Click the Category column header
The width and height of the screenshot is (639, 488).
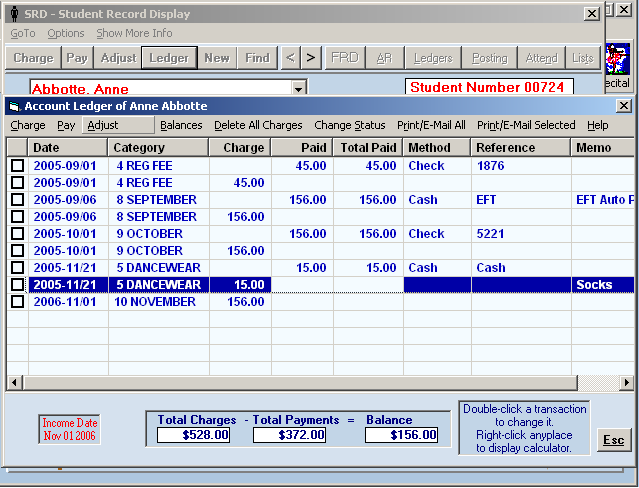(159, 148)
